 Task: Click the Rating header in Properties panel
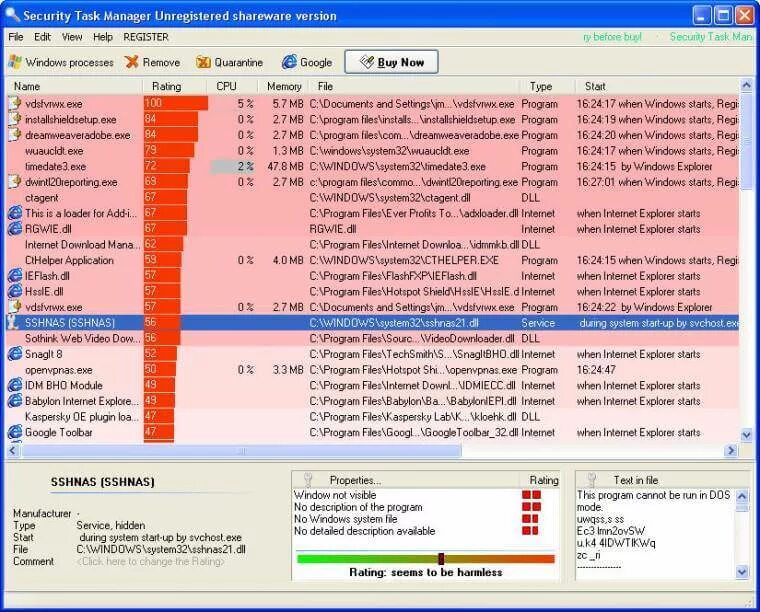point(544,480)
